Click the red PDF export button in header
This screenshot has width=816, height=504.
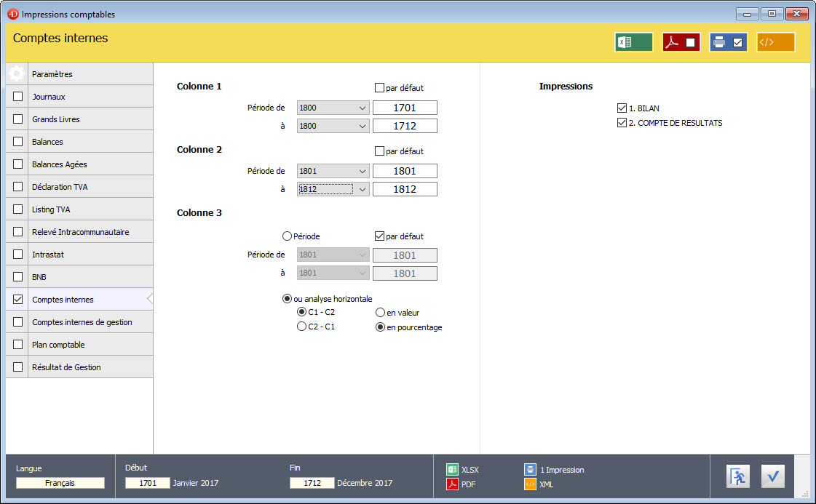click(681, 42)
